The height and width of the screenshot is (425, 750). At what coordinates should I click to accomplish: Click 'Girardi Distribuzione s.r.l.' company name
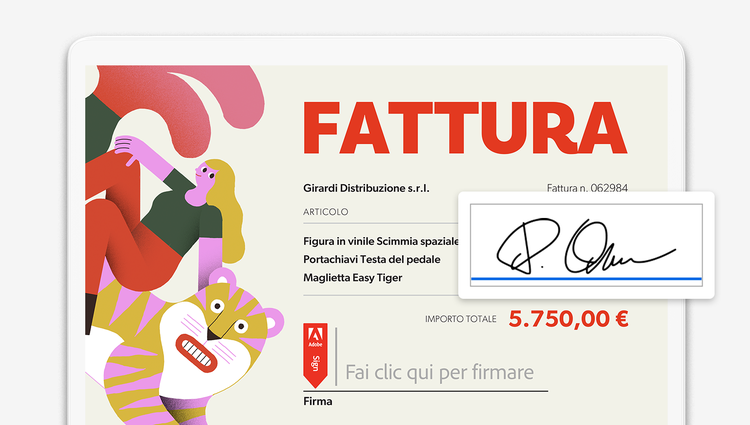[x=366, y=188]
